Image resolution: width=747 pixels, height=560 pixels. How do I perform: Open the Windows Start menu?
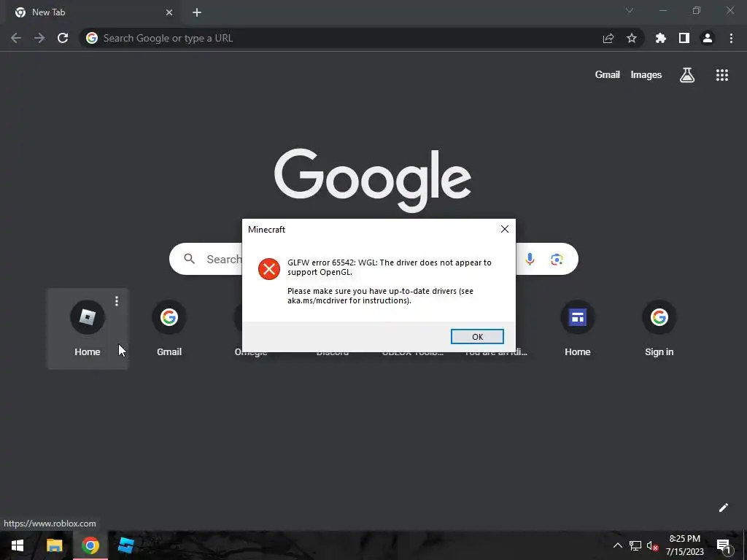coord(18,545)
